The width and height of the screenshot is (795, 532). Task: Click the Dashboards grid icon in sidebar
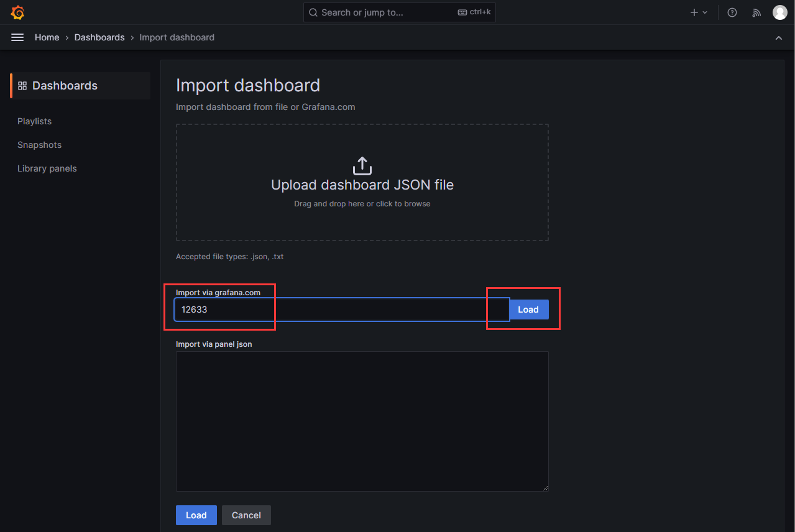pos(22,86)
